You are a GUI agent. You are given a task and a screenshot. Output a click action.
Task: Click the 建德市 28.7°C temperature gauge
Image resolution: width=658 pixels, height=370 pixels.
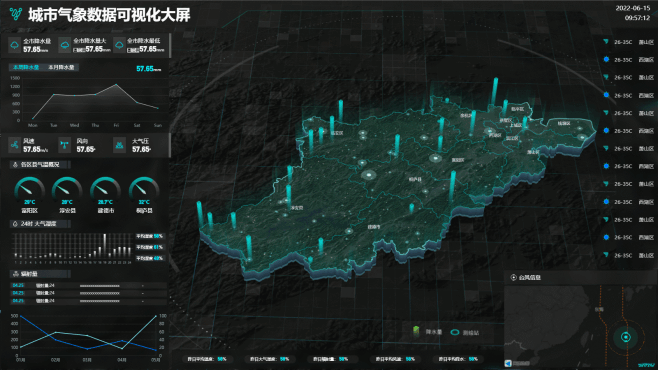(x=105, y=190)
